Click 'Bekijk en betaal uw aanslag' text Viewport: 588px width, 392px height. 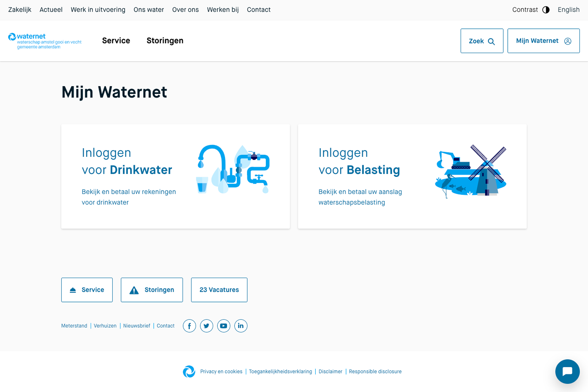(360, 192)
